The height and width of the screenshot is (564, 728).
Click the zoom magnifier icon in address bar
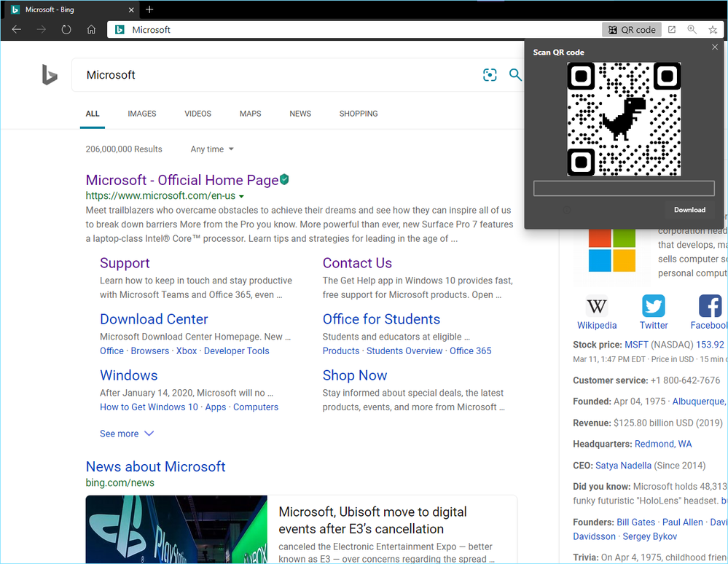click(x=692, y=30)
